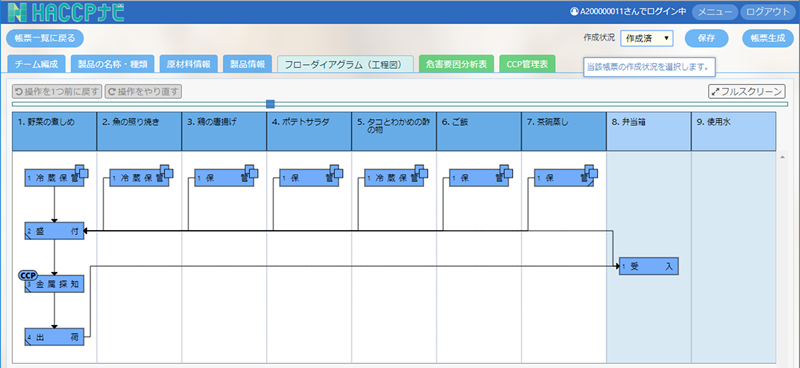800x368 pixels.
Task: Click copy icon on 鶏の唐揚げ 保管 node
Action: [252, 171]
